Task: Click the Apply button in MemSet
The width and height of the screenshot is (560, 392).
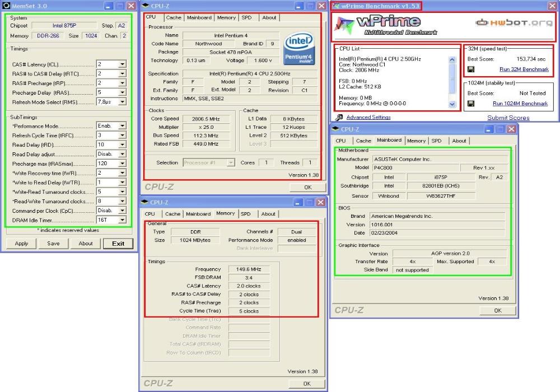Action: [21, 244]
